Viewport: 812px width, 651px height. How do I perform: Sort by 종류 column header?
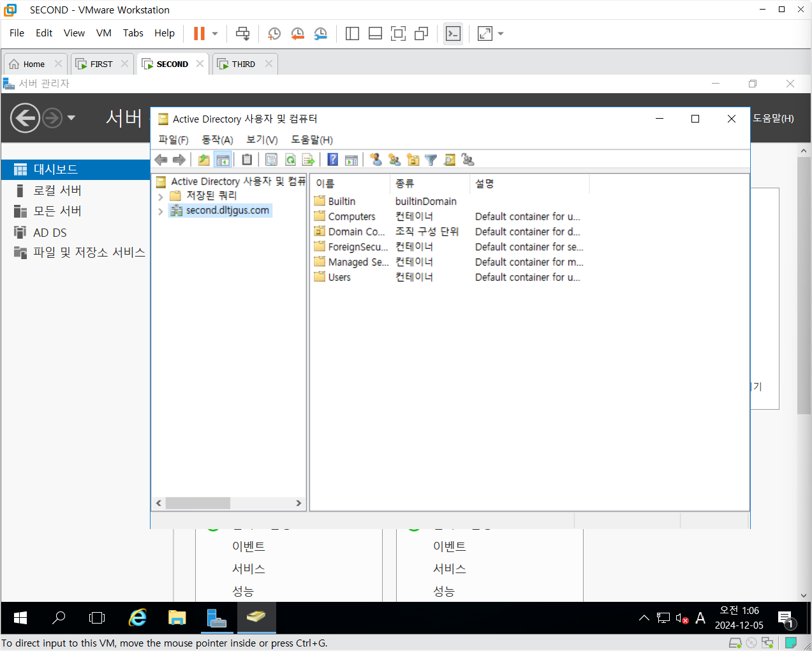(430, 184)
